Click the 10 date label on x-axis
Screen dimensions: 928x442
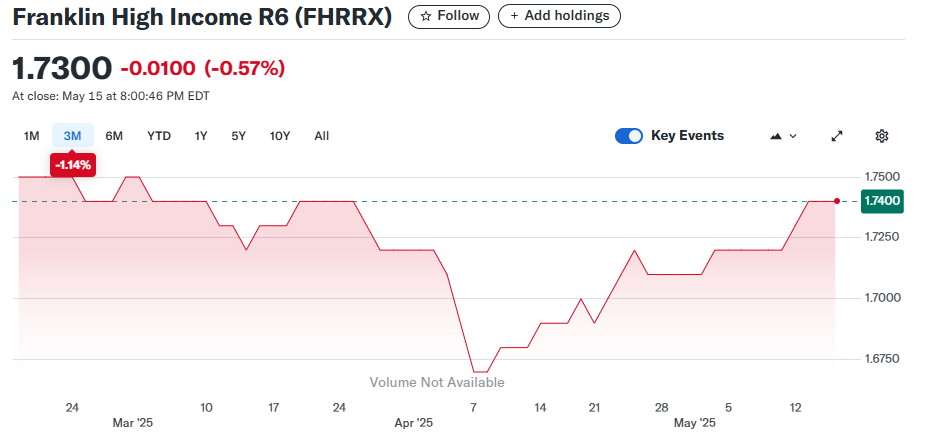pos(206,408)
